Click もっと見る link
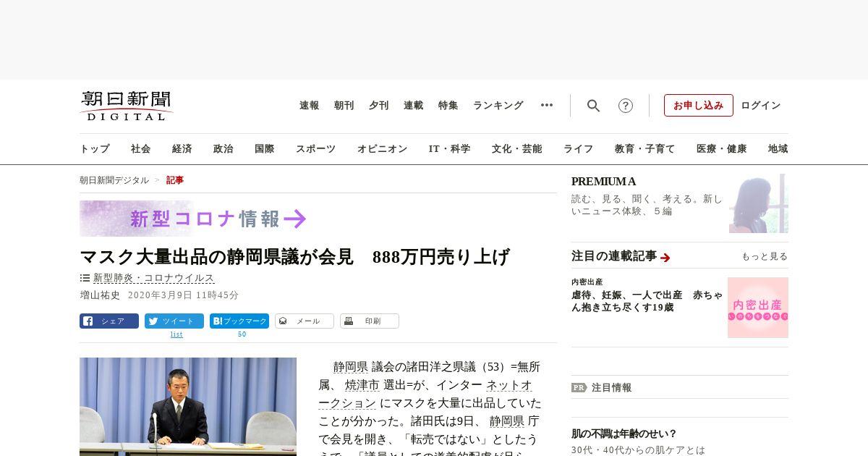 coord(765,256)
